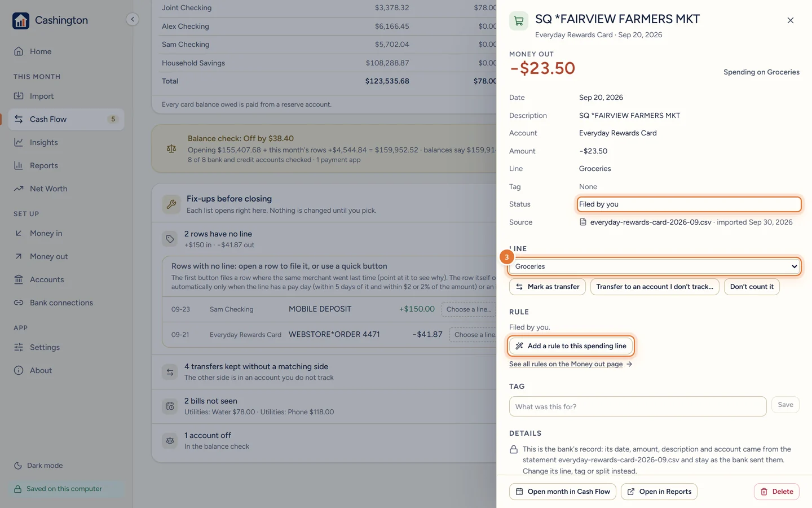The height and width of the screenshot is (508, 812).
Task: Click the Don't count it button
Action: pyautogui.click(x=752, y=287)
